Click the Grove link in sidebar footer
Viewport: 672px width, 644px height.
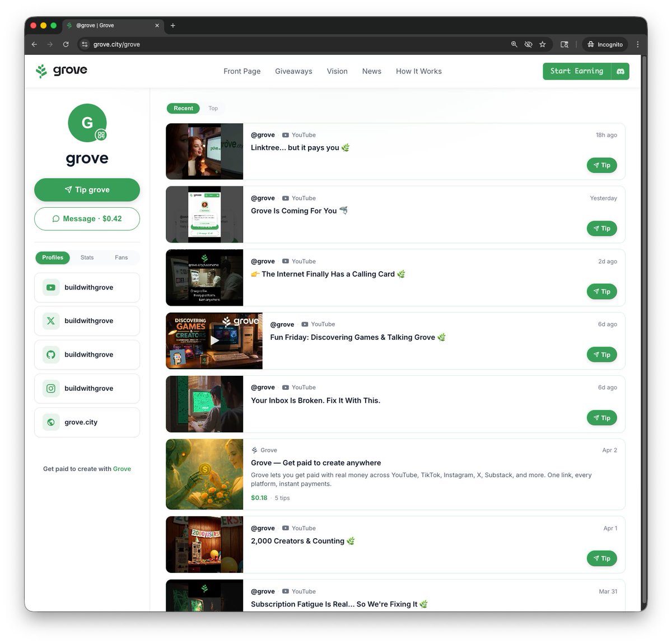coord(122,469)
